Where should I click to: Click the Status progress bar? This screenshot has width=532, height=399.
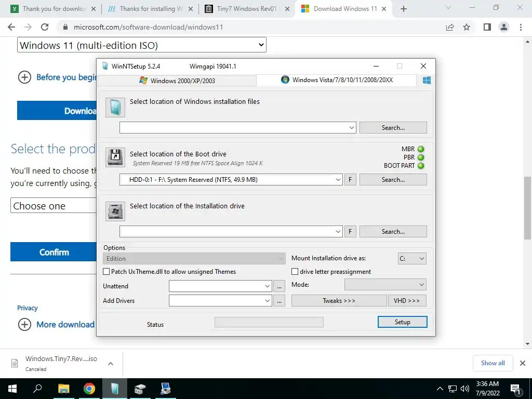pos(269,322)
